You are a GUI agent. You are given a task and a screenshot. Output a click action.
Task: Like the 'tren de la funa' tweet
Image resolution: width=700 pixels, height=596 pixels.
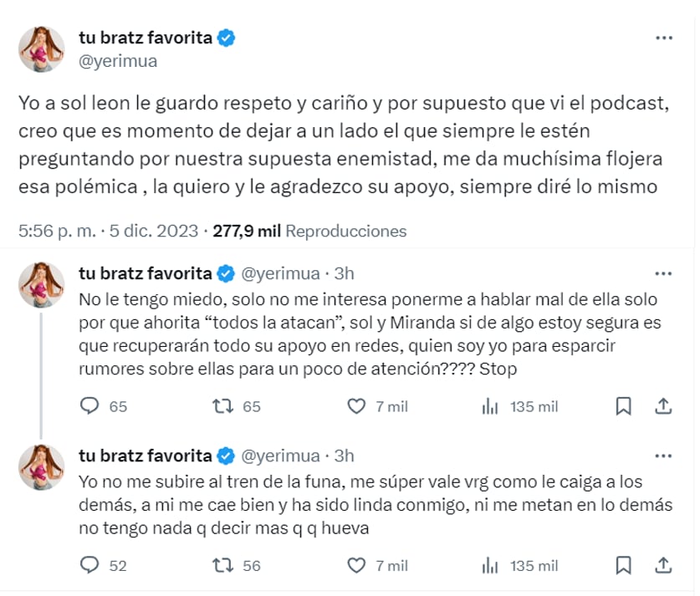[357, 566]
